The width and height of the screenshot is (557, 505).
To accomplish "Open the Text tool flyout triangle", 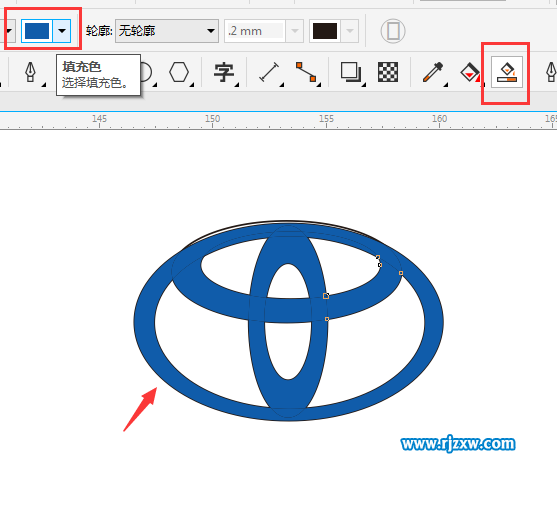I will click(x=237, y=85).
